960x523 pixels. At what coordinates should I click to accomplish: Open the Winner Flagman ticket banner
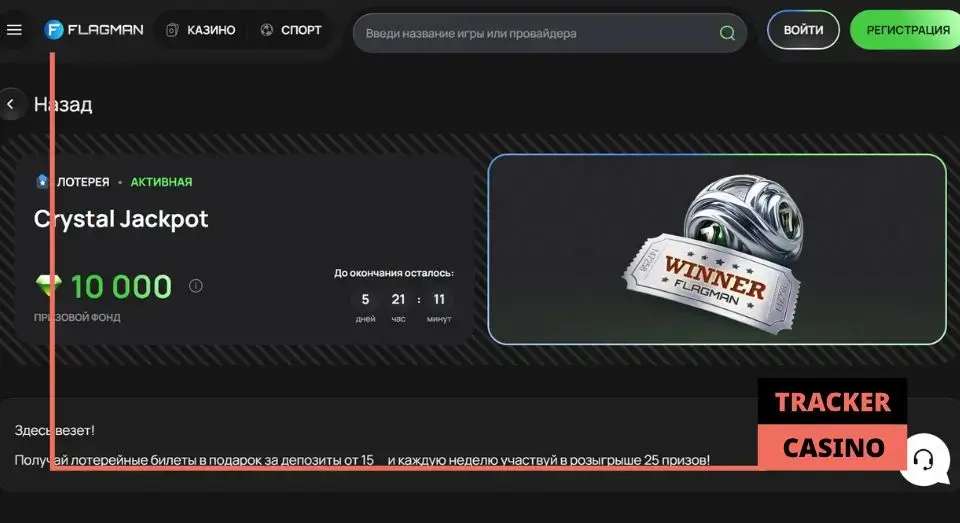pyautogui.click(x=716, y=249)
